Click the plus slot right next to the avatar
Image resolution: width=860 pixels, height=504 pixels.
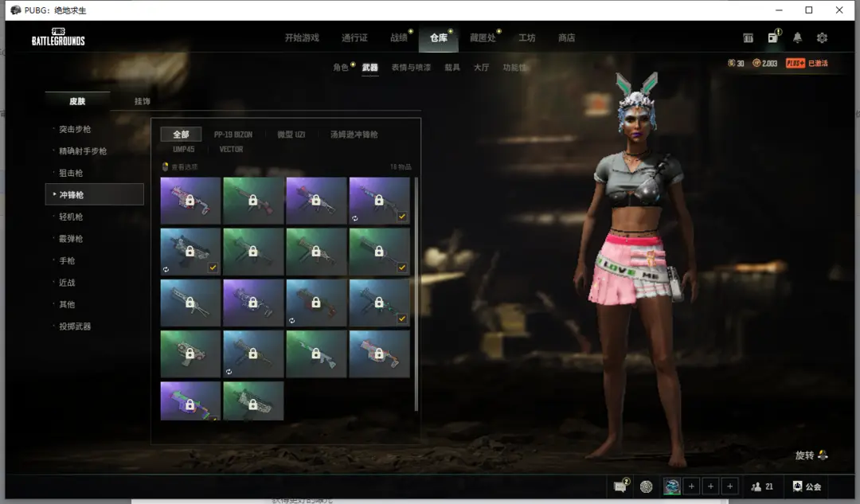[692, 486]
